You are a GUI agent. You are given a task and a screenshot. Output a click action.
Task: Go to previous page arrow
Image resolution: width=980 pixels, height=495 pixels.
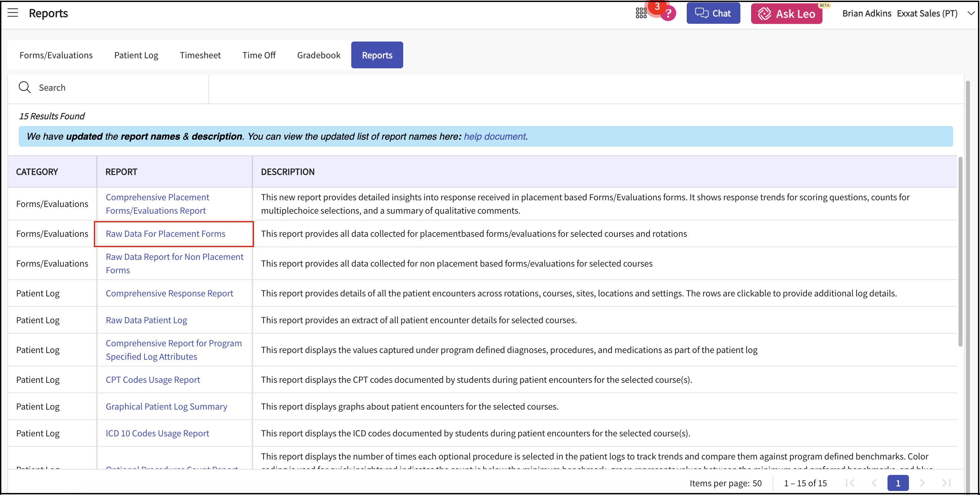pyautogui.click(x=874, y=483)
